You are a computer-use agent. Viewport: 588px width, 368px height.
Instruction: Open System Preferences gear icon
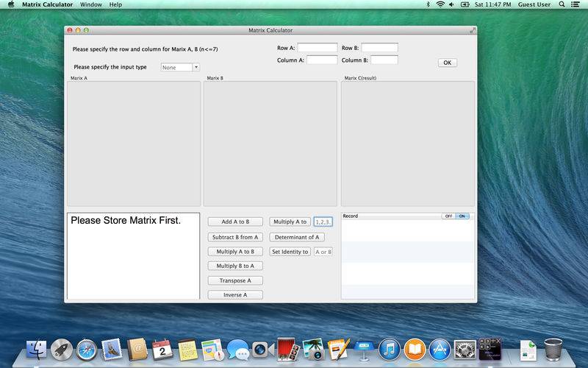click(465, 349)
